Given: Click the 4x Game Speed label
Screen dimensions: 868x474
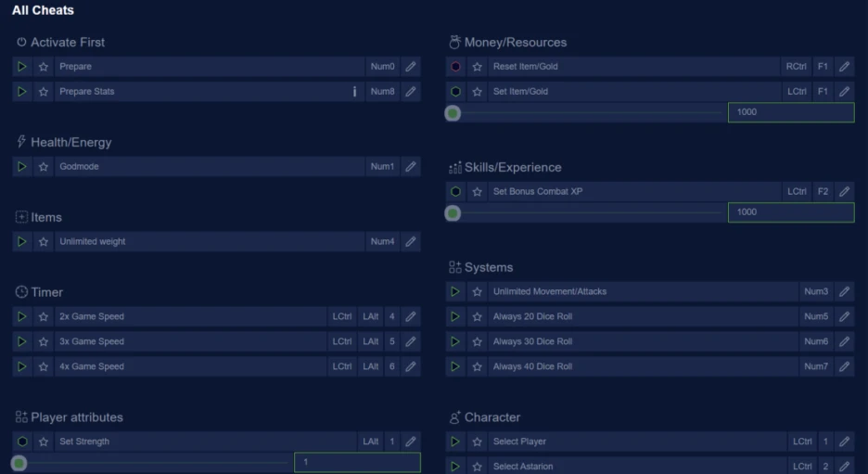Looking at the screenshot, I should tap(92, 366).
